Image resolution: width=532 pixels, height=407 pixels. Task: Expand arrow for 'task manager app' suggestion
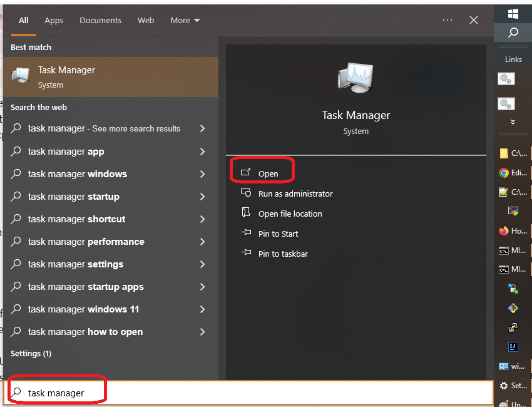point(203,152)
